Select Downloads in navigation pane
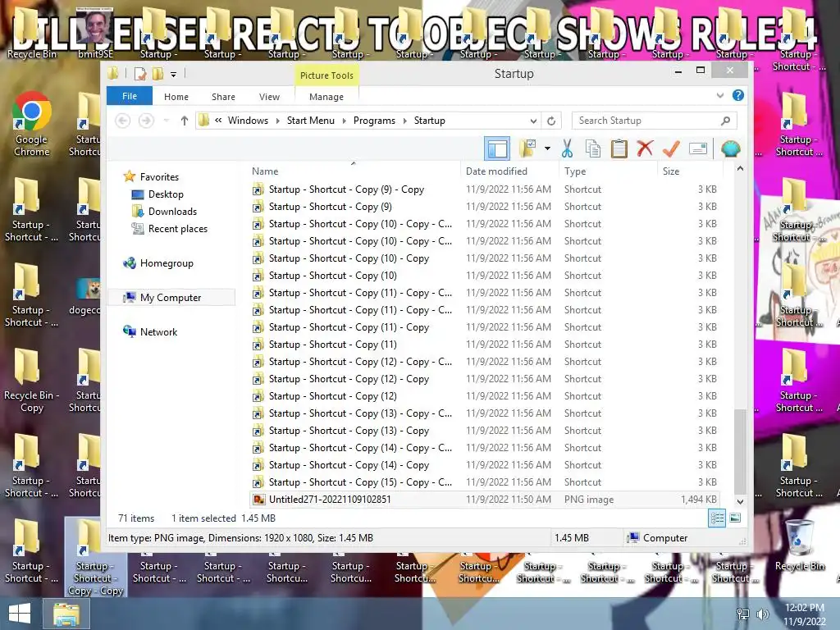840x630 pixels. 172,211
